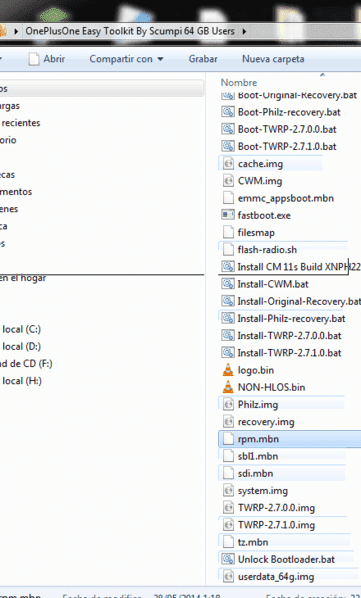
Task: Select the Philz.img disc image icon
Action: 228,404
